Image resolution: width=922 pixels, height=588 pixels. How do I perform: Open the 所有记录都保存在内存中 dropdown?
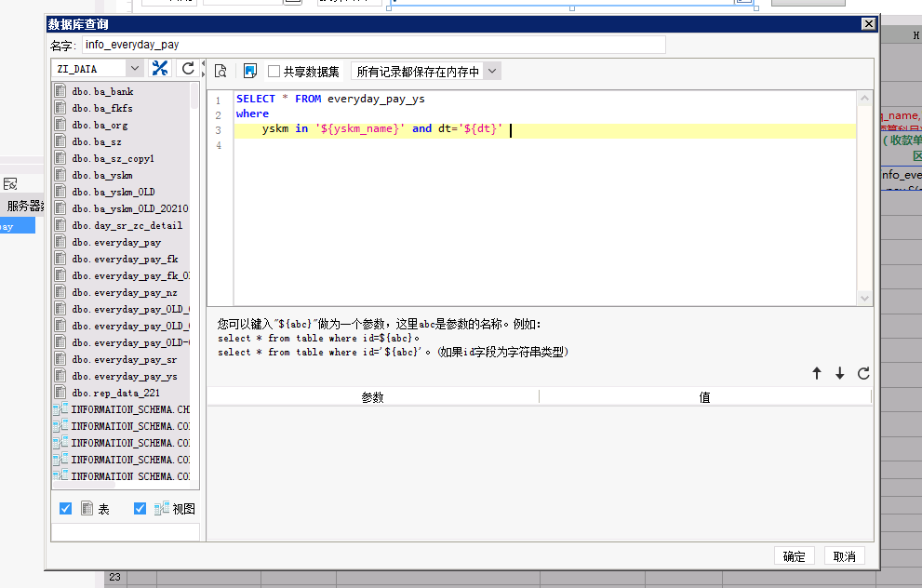pyautogui.click(x=492, y=71)
